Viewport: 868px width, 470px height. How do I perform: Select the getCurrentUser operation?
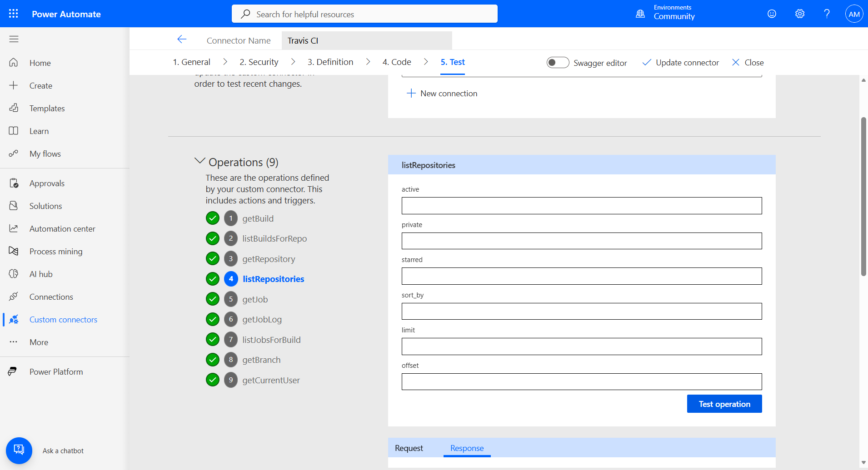pos(271,380)
